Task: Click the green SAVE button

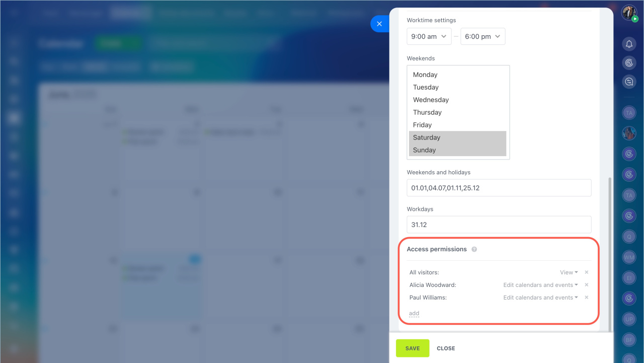Action: coord(412,348)
